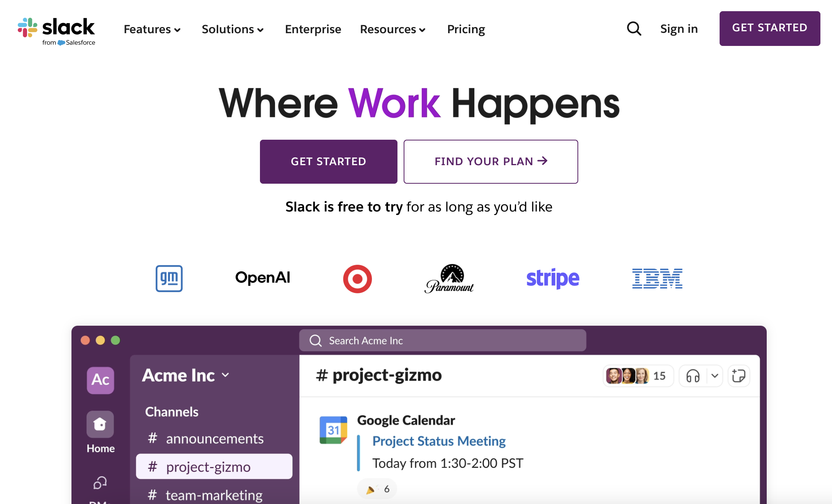This screenshot has width=832, height=504.
Task: Click the Stripe logo
Action: [553, 279]
